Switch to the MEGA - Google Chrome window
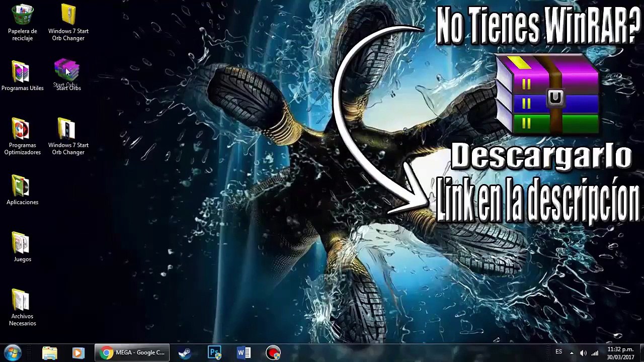The image size is (644, 362). [132, 353]
